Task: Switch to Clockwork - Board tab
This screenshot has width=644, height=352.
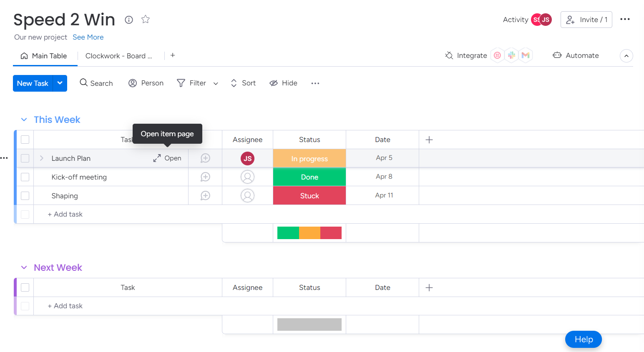Action: (x=118, y=56)
